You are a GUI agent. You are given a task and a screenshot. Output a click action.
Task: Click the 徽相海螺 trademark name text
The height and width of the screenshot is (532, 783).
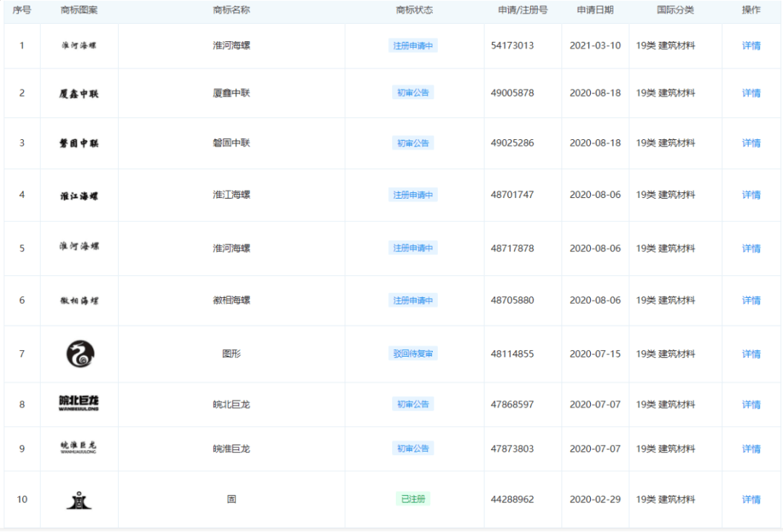231,300
